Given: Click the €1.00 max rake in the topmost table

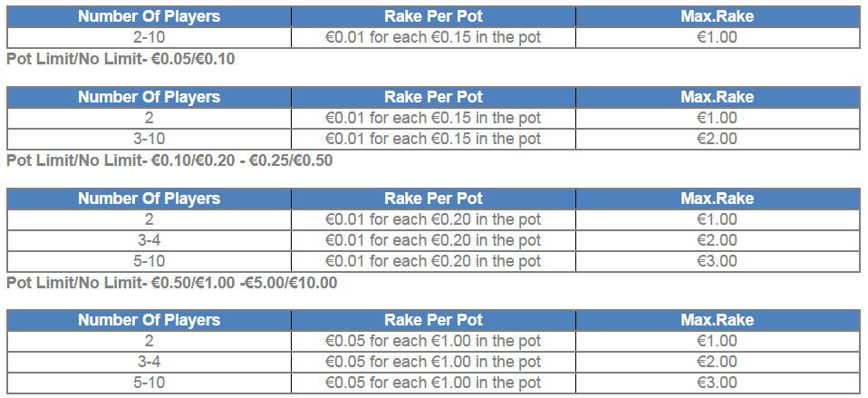Looking at the screenshot, I should tap(717, 37).
